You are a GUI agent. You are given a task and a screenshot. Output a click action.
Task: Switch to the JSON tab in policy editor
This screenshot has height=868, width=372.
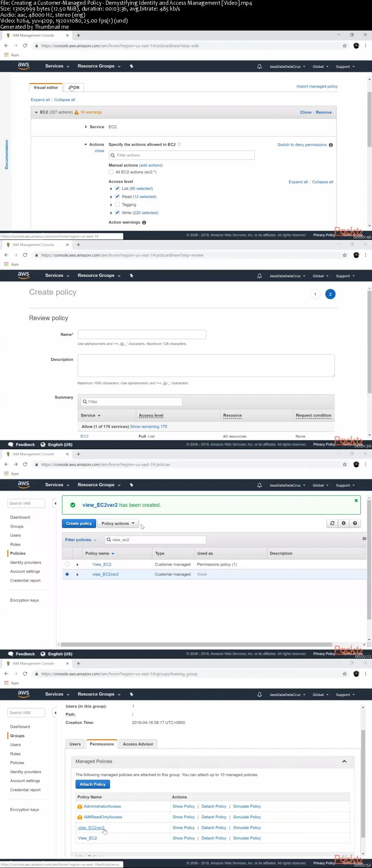coord(74,88)
